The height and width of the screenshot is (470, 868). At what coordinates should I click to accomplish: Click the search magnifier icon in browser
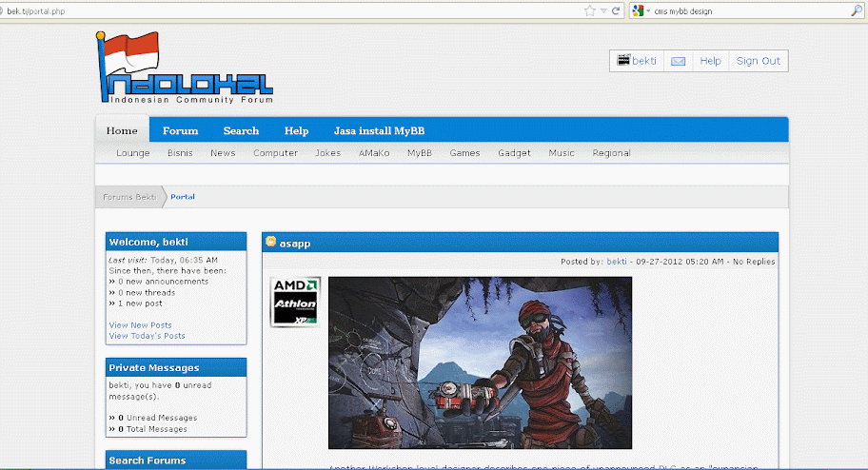tap(856, 11)
